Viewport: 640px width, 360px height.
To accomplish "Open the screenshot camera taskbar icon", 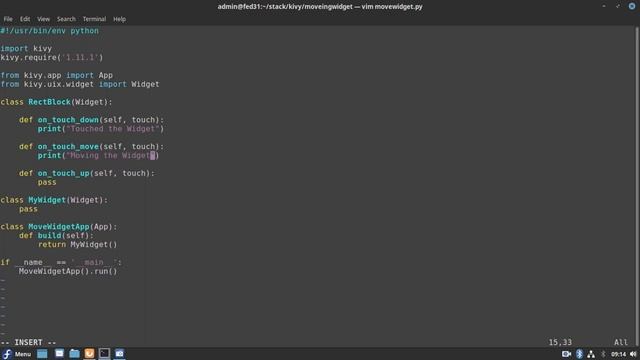I will 120,354.
